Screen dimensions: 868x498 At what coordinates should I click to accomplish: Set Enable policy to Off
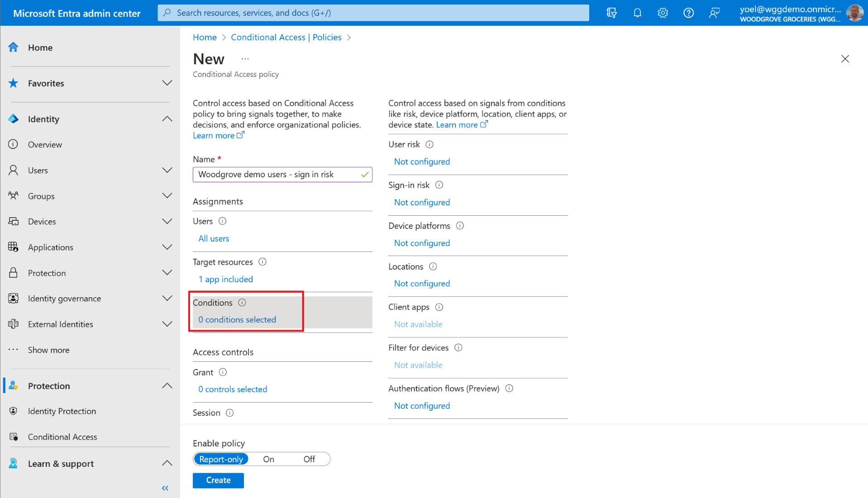309,459
